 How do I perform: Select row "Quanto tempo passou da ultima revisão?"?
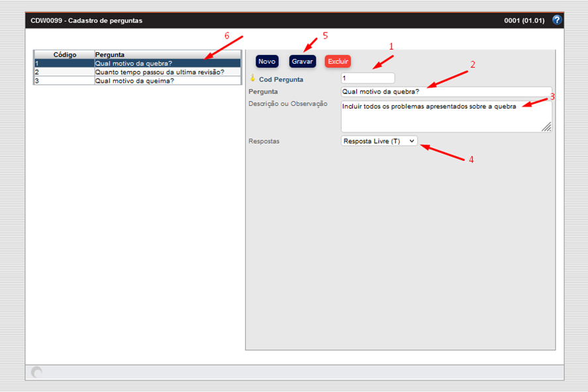(x=166, y=72)
